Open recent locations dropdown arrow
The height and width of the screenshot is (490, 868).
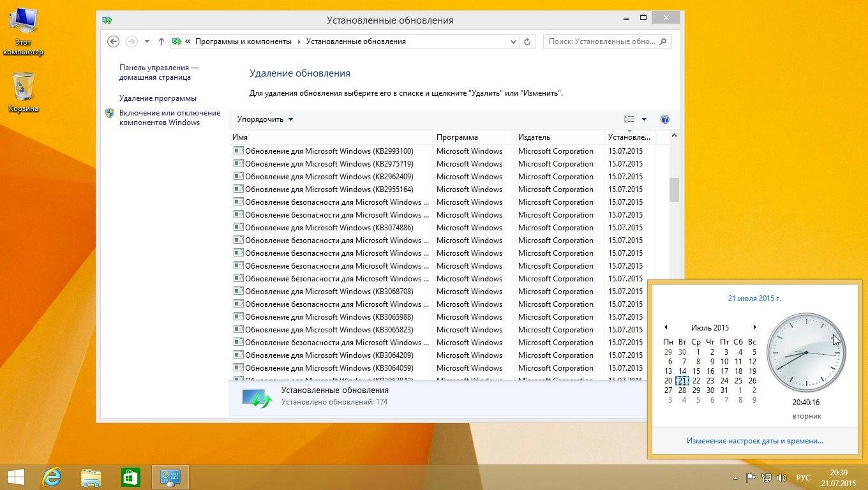point(147,41)
